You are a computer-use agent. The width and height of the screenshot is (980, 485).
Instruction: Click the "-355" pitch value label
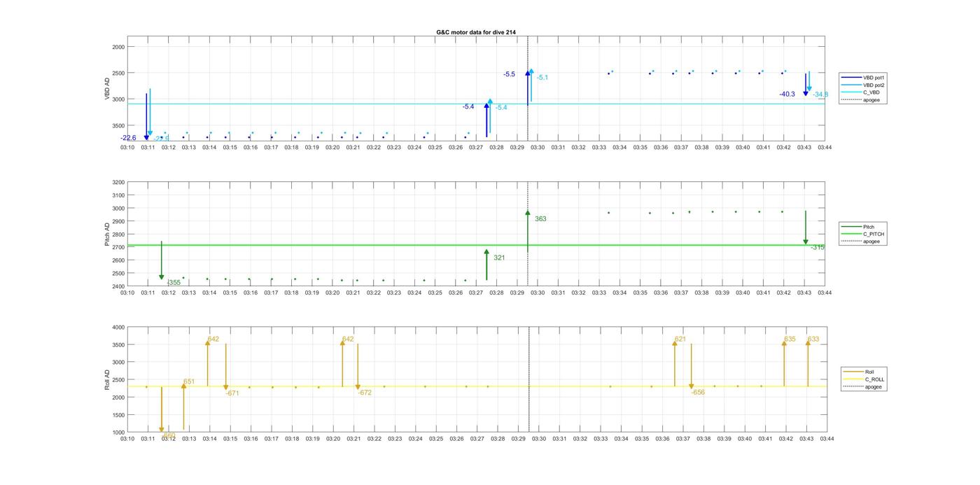(x=174, y=283)
